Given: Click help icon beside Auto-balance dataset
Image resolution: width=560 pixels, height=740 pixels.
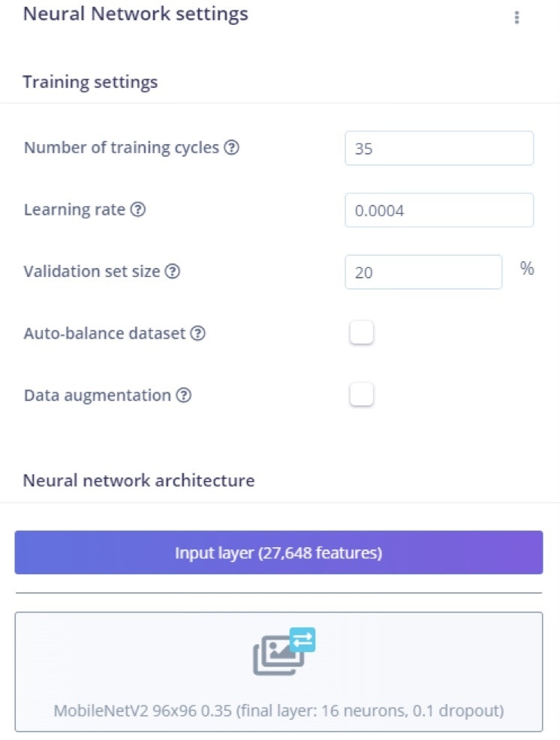Looking at the screenshot, I should 198,333.
